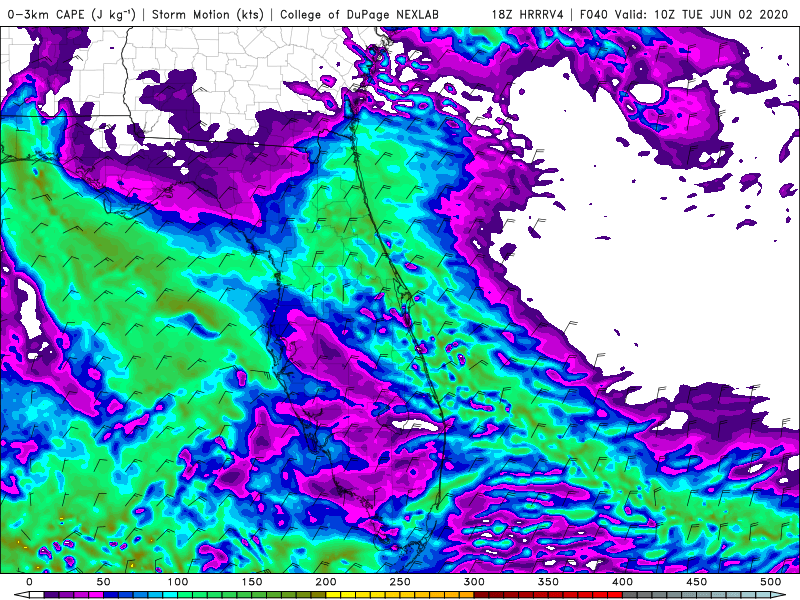Click the '450' label on the color scale

(696, 582)
